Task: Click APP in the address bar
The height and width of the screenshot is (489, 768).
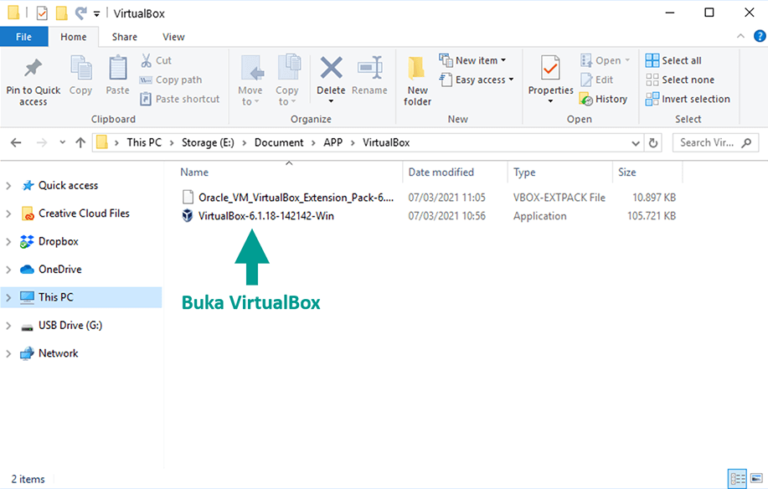Action: tap(333, 143)
